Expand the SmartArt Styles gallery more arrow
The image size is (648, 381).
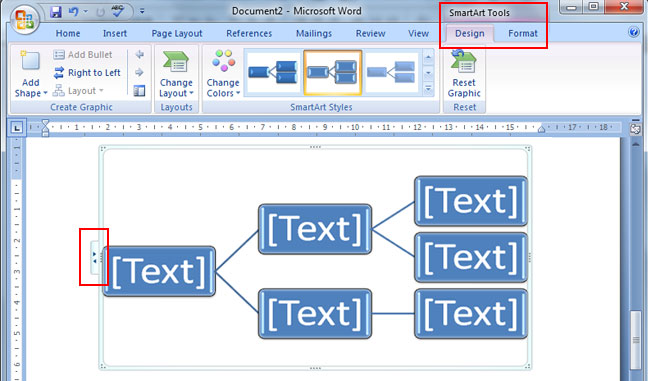click(428, 88)
